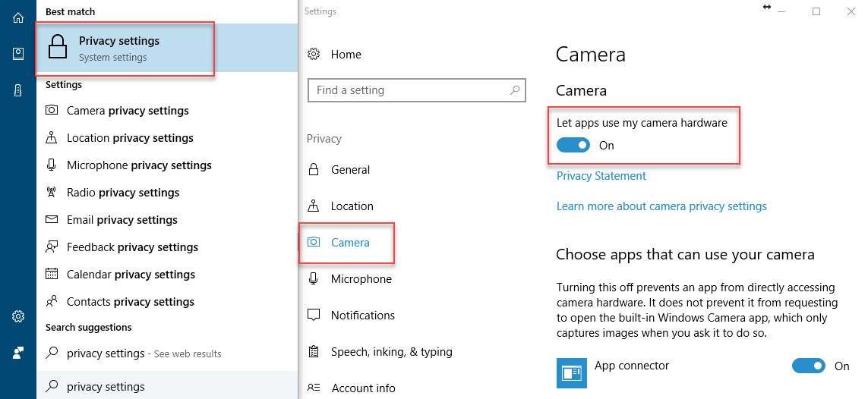Image resolution: width=868 pixels, height=399 pixels.
Task: Turn off Let apps use my camera hardware
Action: (573, 146)
